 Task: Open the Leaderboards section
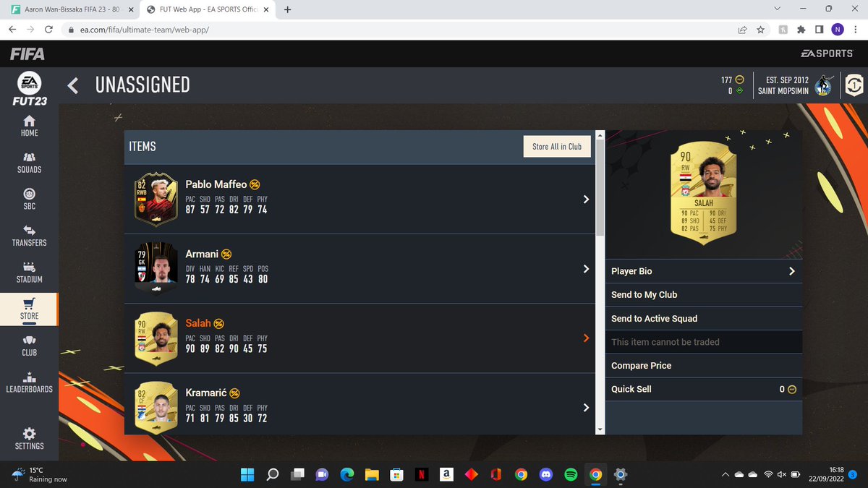point(29,382)
